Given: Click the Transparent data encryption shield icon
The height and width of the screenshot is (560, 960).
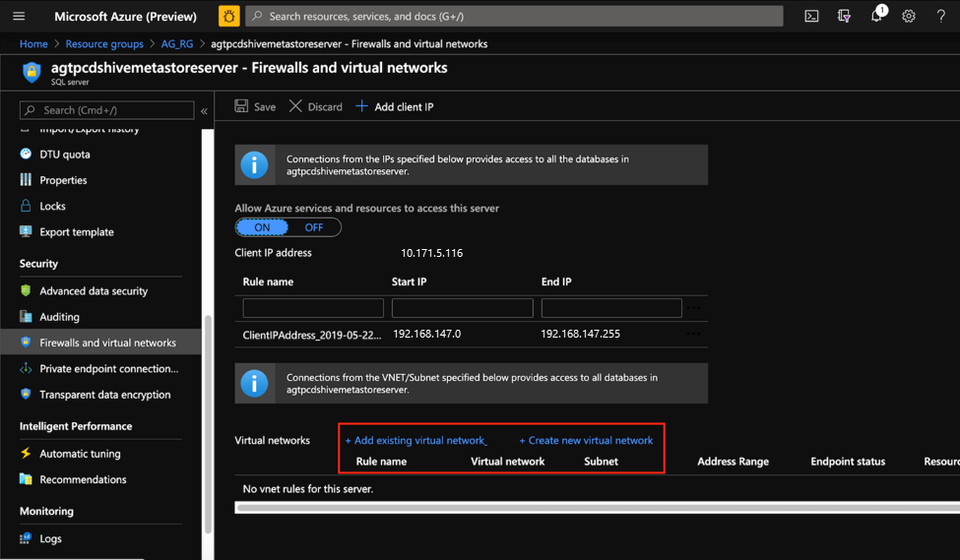Looking at the screenshot, I should (x=26, y=394).
